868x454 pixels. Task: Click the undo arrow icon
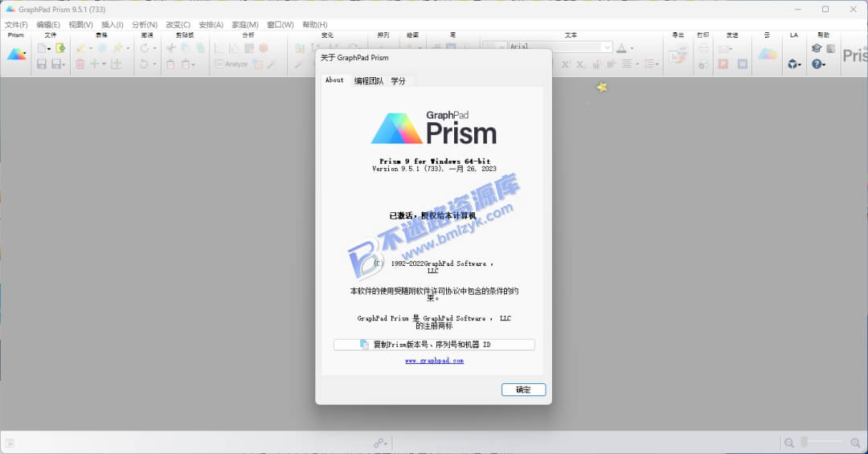[x=145, y=63]
